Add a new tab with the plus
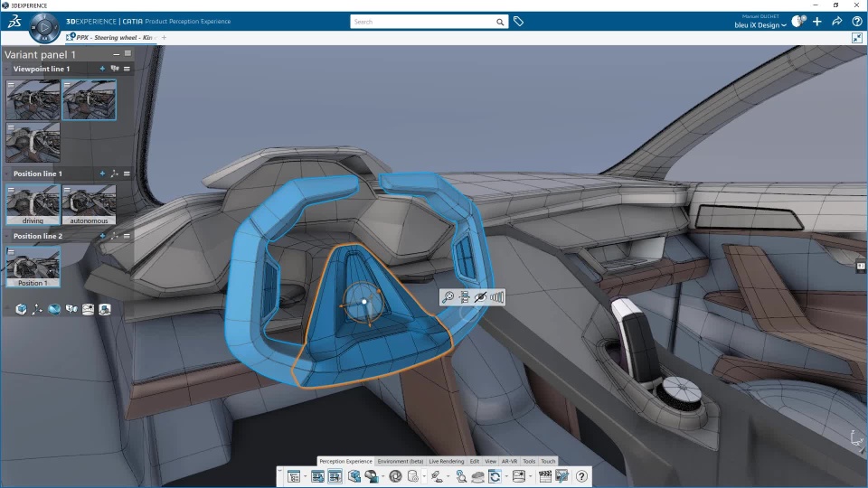Screen dimensions: 868x488 pyautogui.click(x=164, y=38)
